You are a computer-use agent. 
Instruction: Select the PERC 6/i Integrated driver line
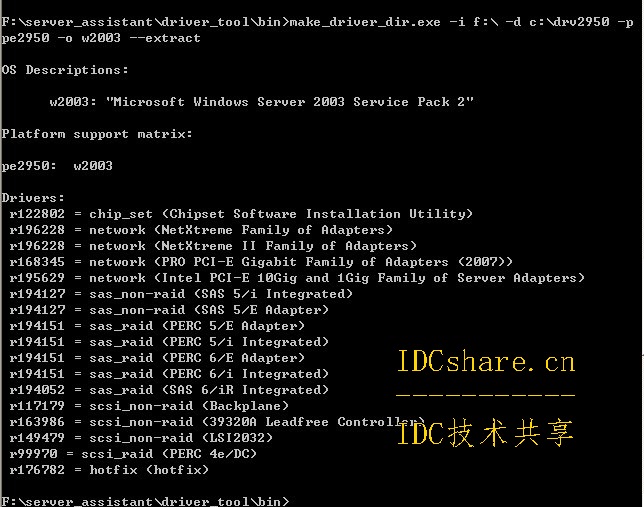click(169, 374)
